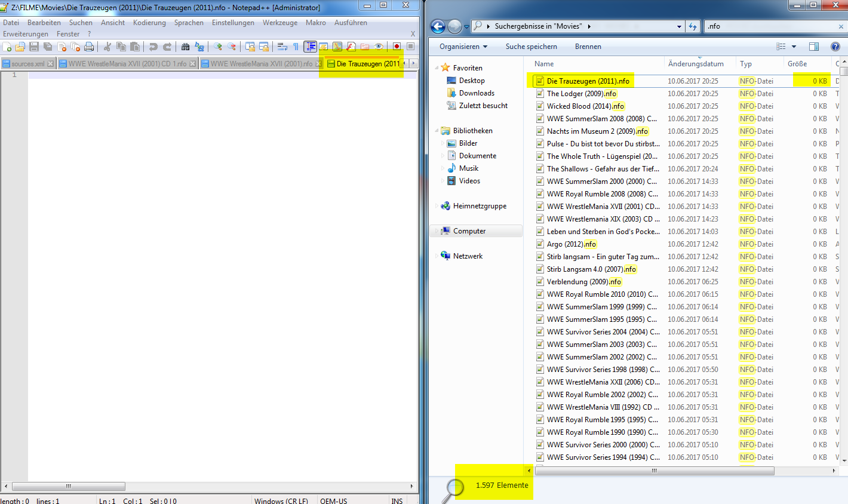Switch to WWE WrestleMania XVII (2001) CD 1.nfo tab
The height and width of the screenshot is (504, 848).
127,64
